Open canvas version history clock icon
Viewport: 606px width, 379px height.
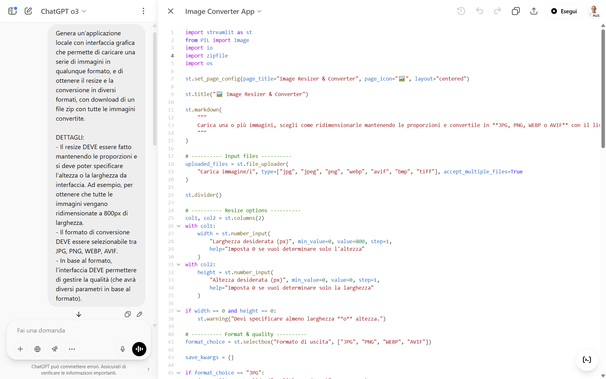coord(461,11)
